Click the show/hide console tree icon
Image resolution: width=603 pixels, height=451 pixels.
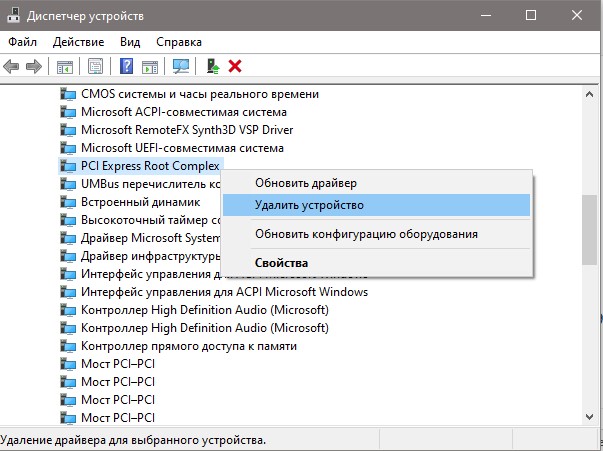click(x=65, y=67)
